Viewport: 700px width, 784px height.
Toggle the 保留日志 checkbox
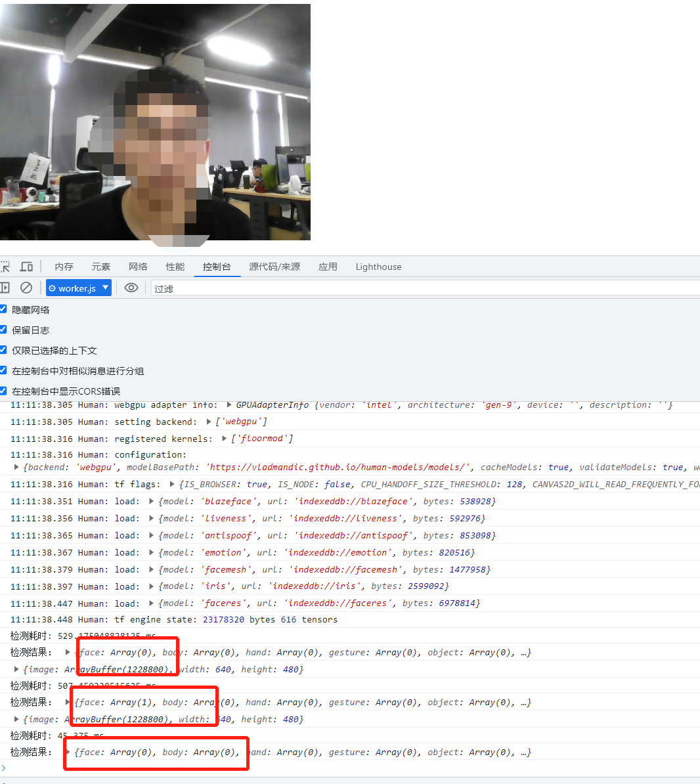click(3, 330)
